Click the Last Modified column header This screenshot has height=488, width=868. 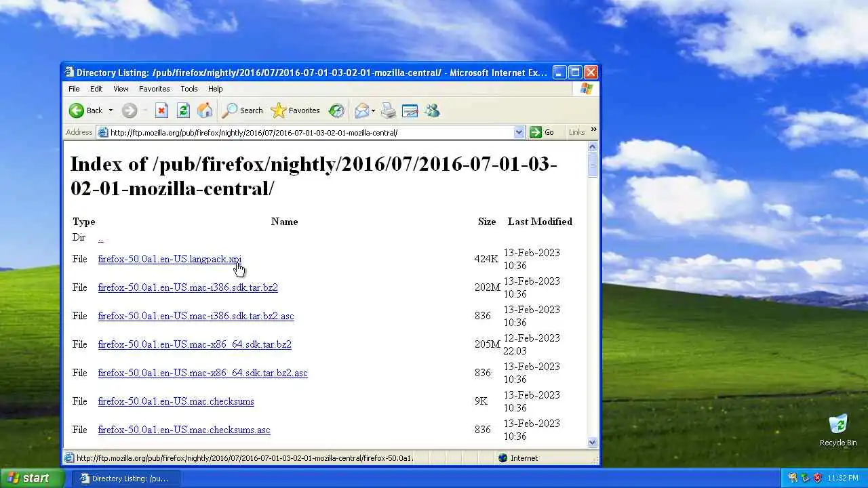click(540, 222)
